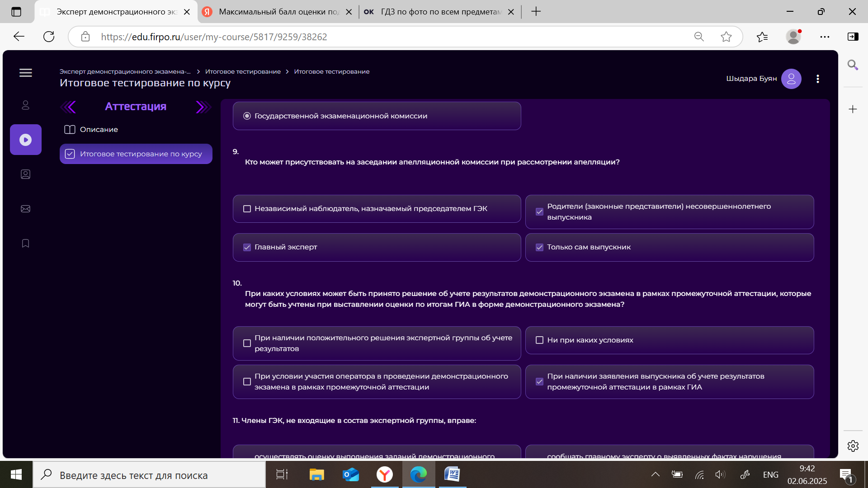Open the profile icon in left sidebar

(x=26, y=105)
